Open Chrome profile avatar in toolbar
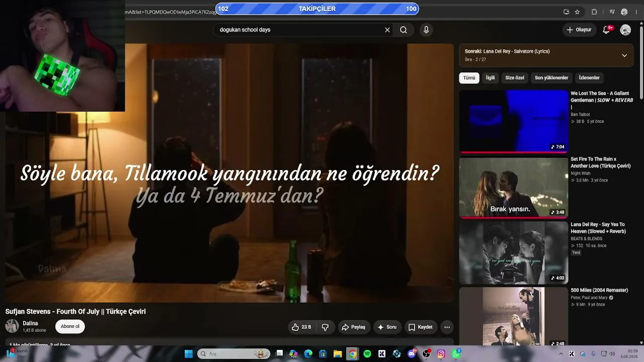This screenshot has height=362, width=644. tap(624, 12)
